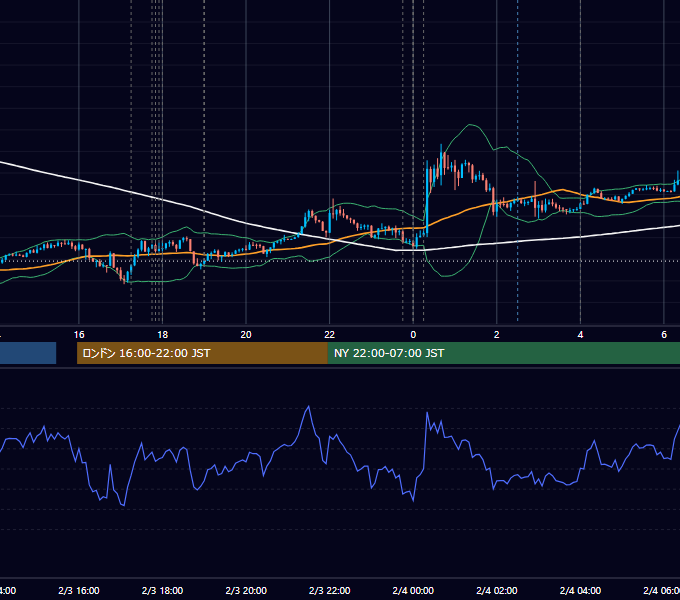Click the "6" hour label on price chart axis
The width and height of the screenshot is (680, 600).
coord(664,335)
